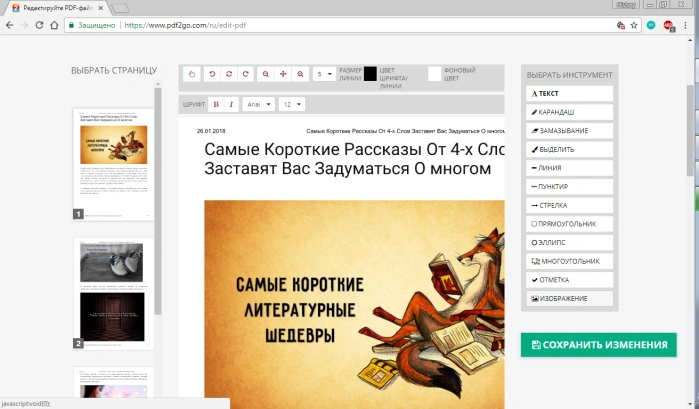Click the thumbnail panel scroll-up arrow

click(158, 84)
